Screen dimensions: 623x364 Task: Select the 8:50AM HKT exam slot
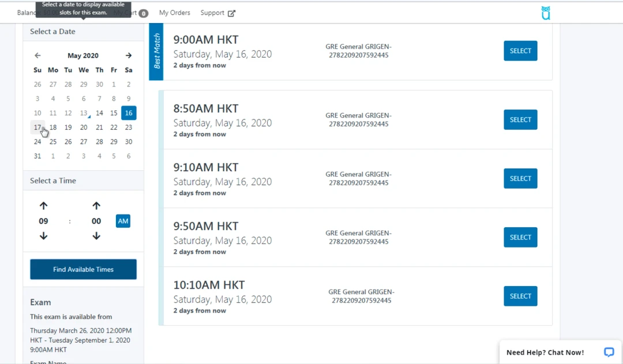click(x=520, y=119)
